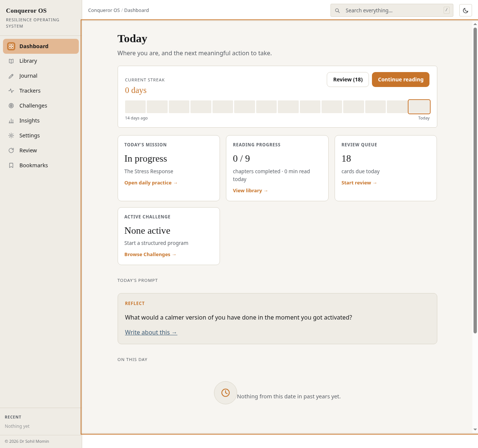Click the Journal pencil icon
Viewport: 478px width, 448px height.
pos(11,76)
